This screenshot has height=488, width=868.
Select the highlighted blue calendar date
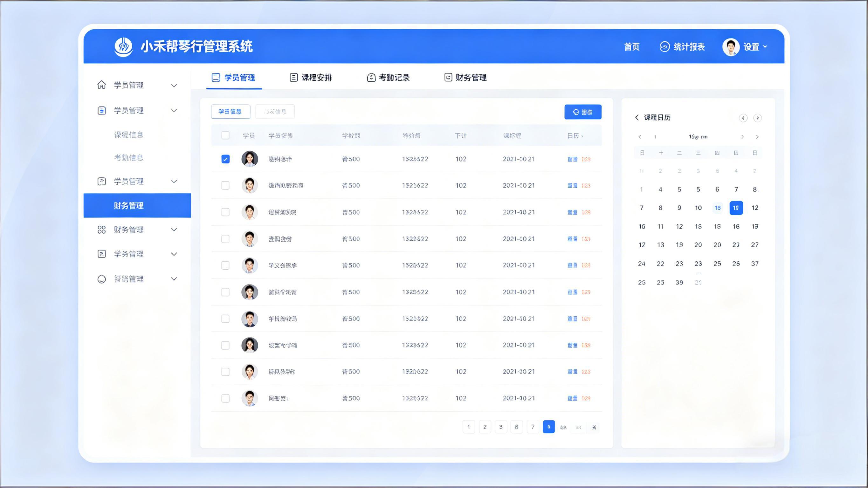click(736, 208)
